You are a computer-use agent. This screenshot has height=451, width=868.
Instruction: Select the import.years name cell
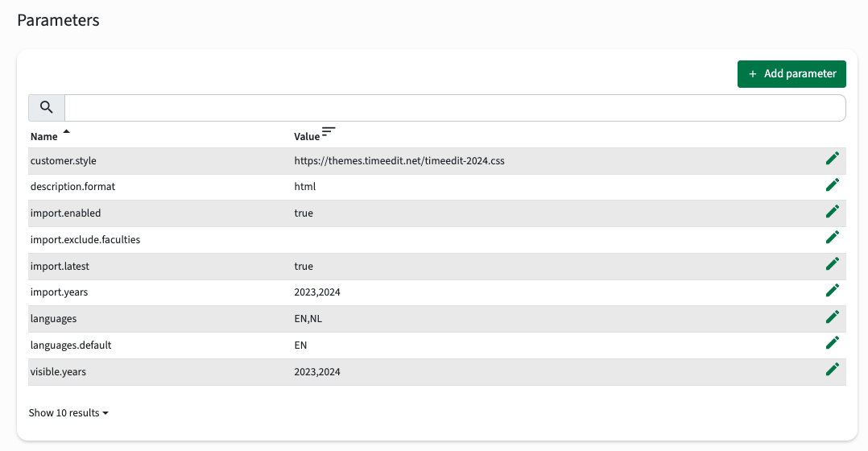pos(59,292)
